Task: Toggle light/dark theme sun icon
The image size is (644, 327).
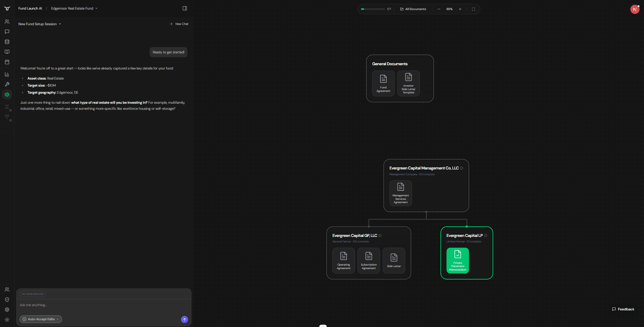Action: pyautogui.click(x=7, y=320)
